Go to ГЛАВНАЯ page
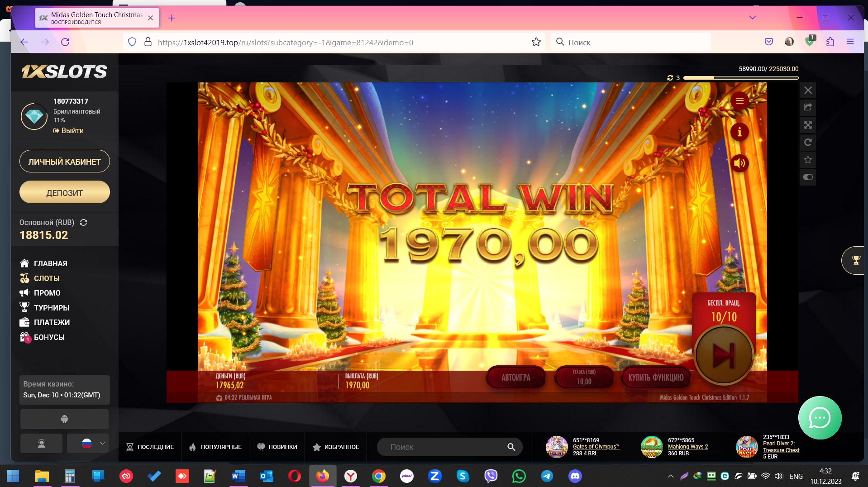This screenshot has height=487, width=868. coord(43,263)
